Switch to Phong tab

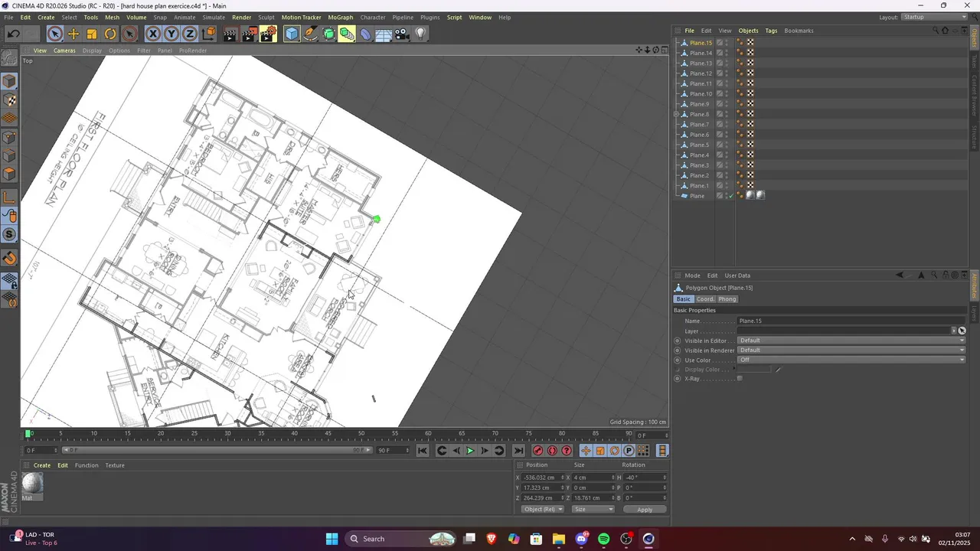coord(727,299)
